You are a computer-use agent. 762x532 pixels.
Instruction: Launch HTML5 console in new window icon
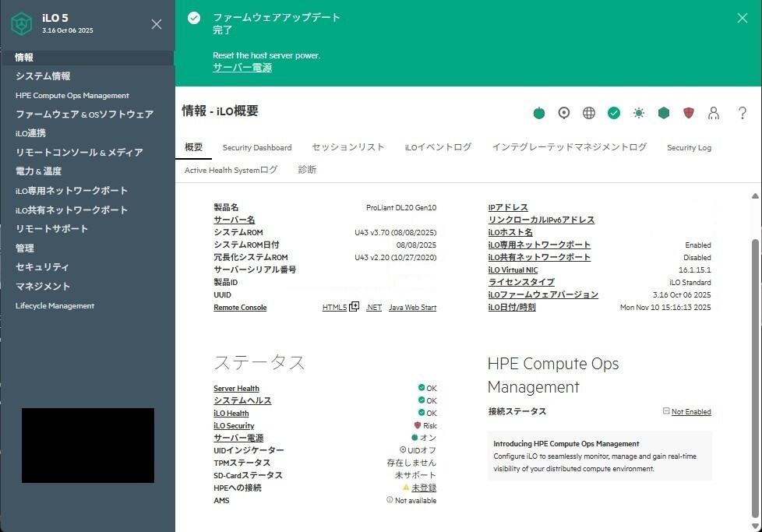click(355, 307)
